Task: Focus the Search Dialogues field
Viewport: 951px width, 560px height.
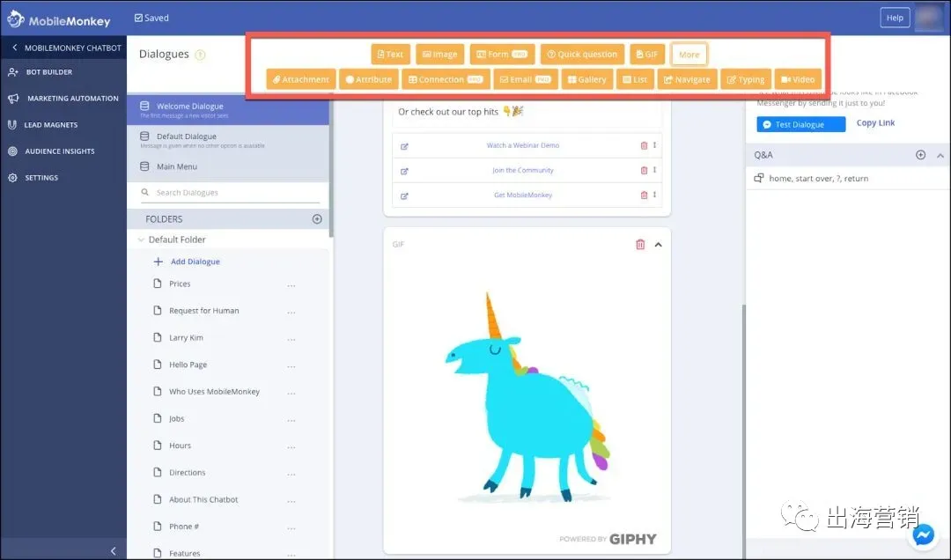Action: coord(231,192)
